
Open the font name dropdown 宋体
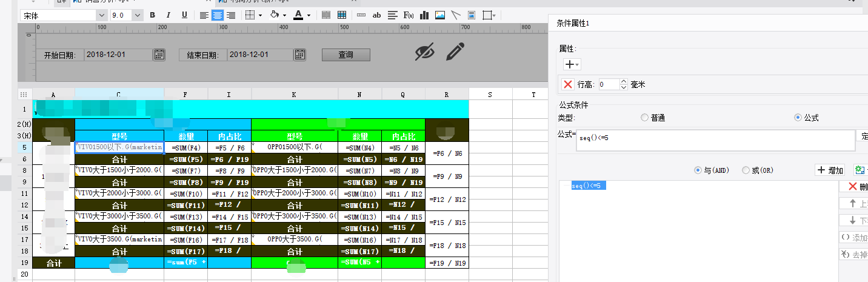[101, 15]
